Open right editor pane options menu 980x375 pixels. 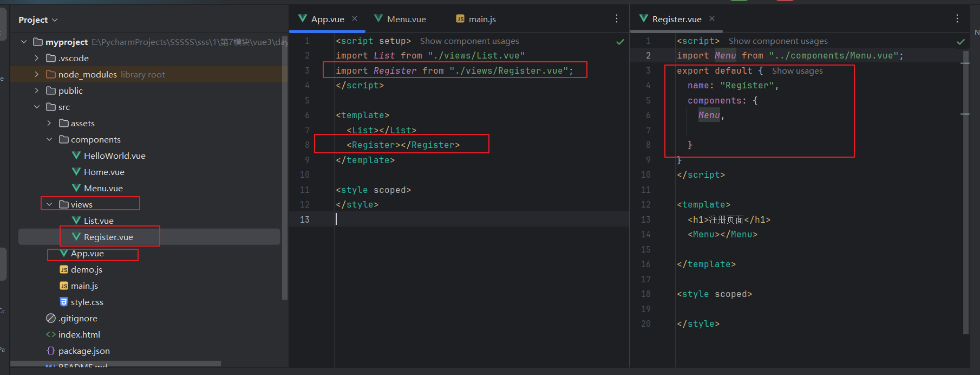957,19
